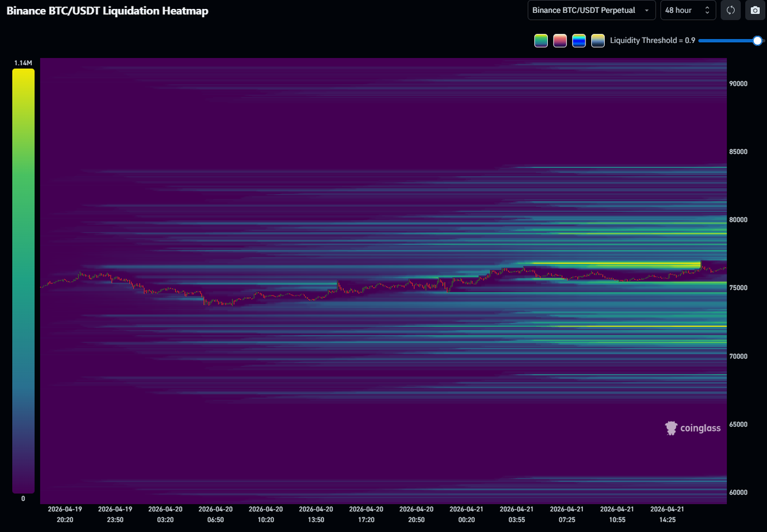Click the vertical color scale legend bar
Image resolution: width=767 pixels, height=532 pixels.
[23, 281]
